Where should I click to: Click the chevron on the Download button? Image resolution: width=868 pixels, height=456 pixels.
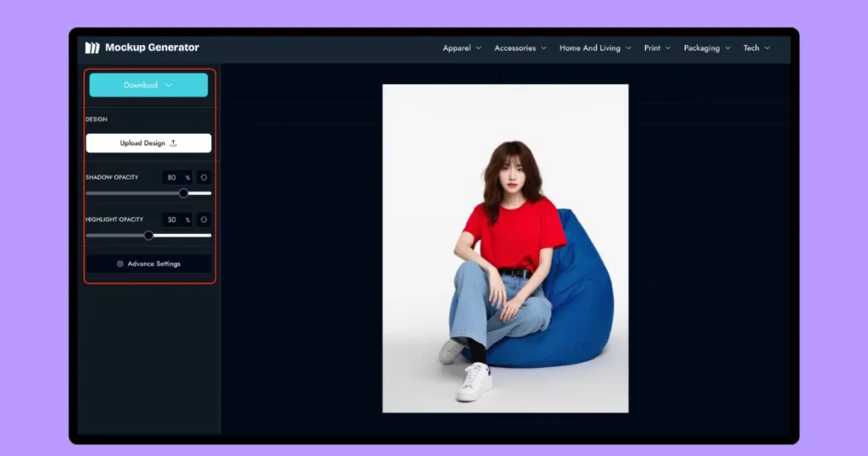169,85
